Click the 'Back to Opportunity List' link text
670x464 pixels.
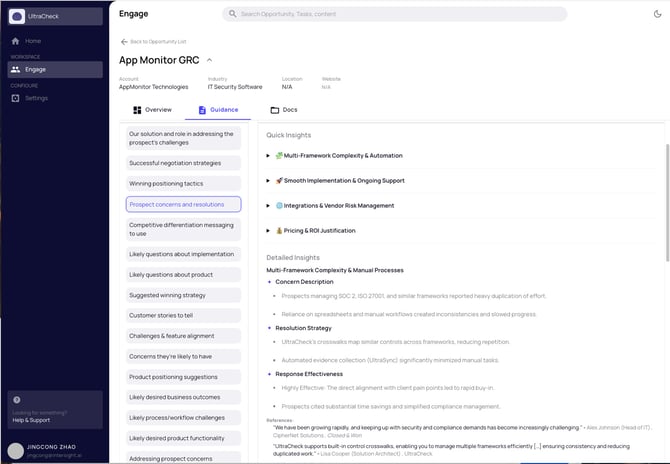(x=158, y=42)
